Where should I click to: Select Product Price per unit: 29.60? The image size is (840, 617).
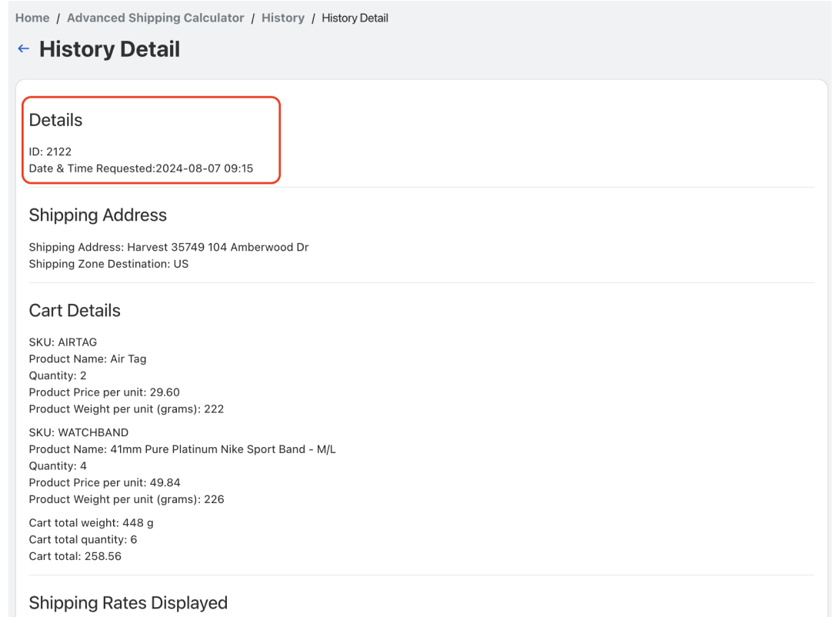(105, 392)
